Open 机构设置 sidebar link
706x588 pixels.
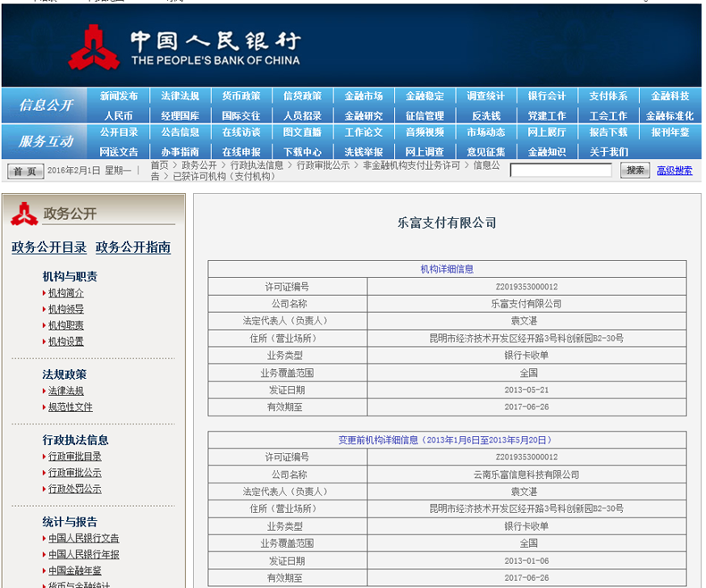coord(66,341)
